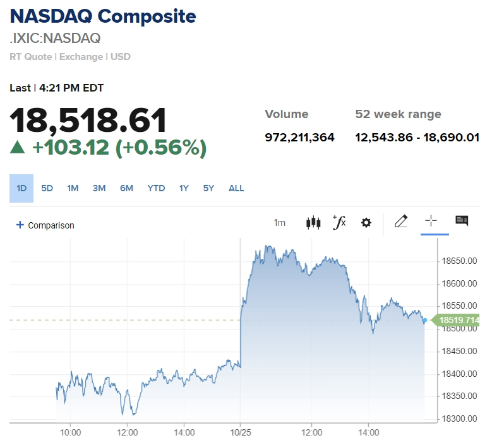Toggle the crosshair cursor tool
The height and width of the screenshot is (445, 504).
(431, 221)
